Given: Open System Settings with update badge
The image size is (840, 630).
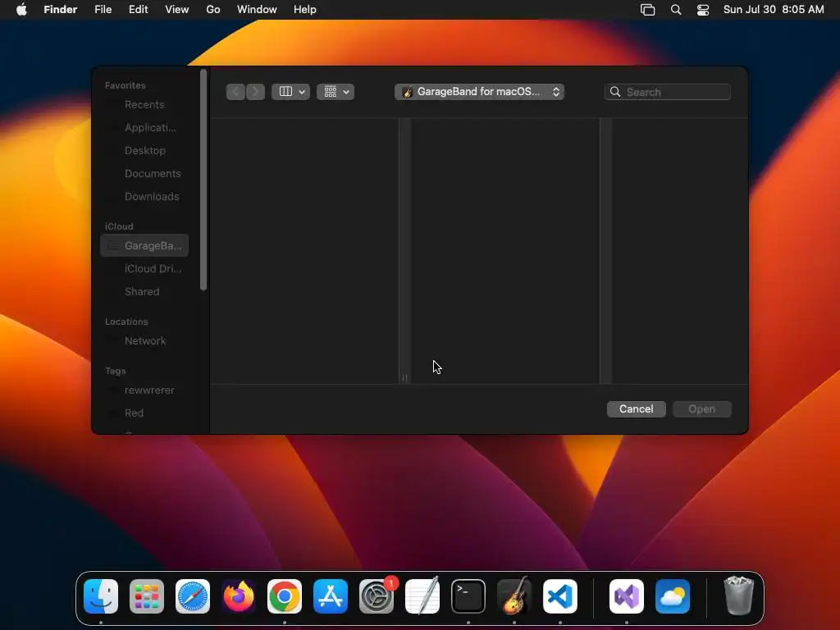Looking at the screenshot, I should tap(377, 596).
